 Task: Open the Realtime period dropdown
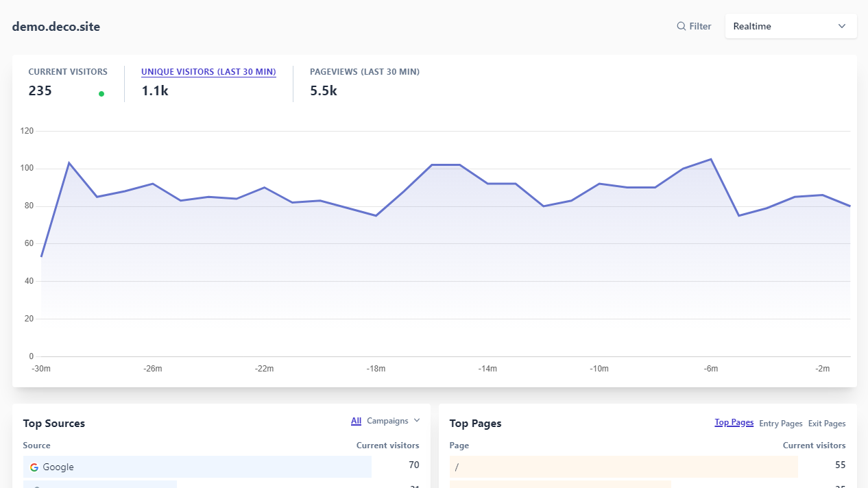(791, 26)
